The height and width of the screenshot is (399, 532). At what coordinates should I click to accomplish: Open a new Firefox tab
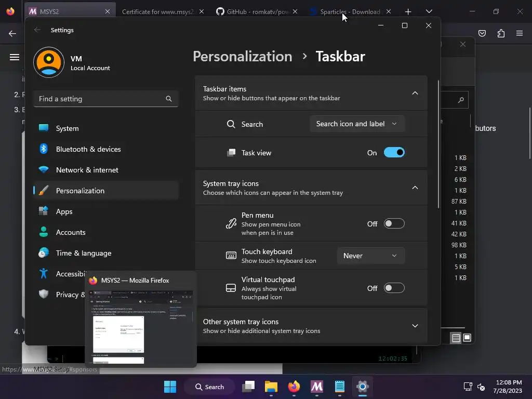(408, 11)
